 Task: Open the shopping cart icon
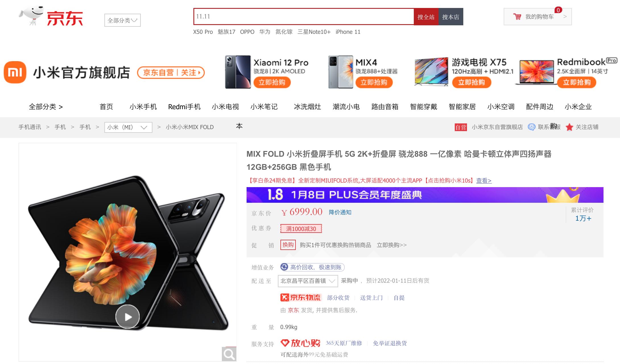coord(517,17)
